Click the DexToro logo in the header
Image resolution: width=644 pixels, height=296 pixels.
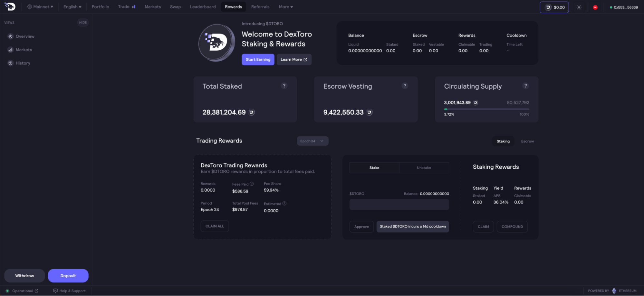pyautogui.click(x=10, y=6)
